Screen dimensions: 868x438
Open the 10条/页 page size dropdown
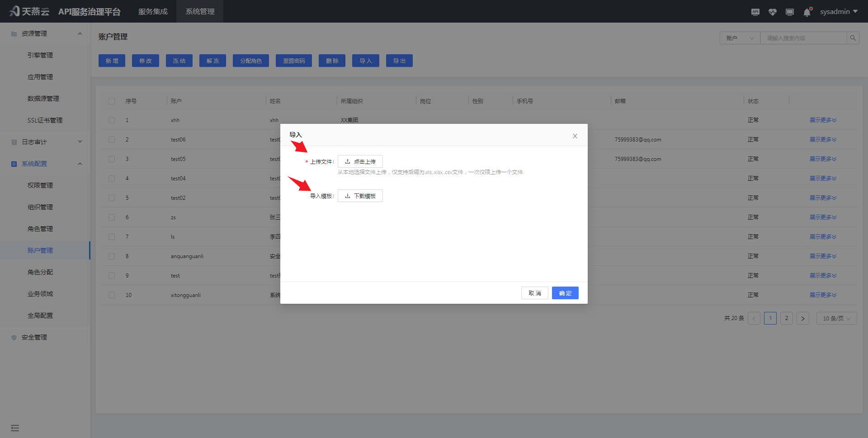point(836,318)
